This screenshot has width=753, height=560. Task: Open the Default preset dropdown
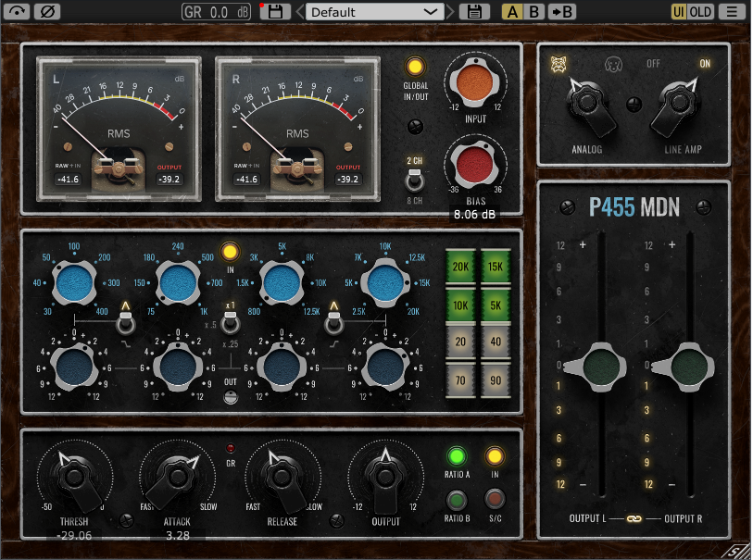tap(374, 11)
